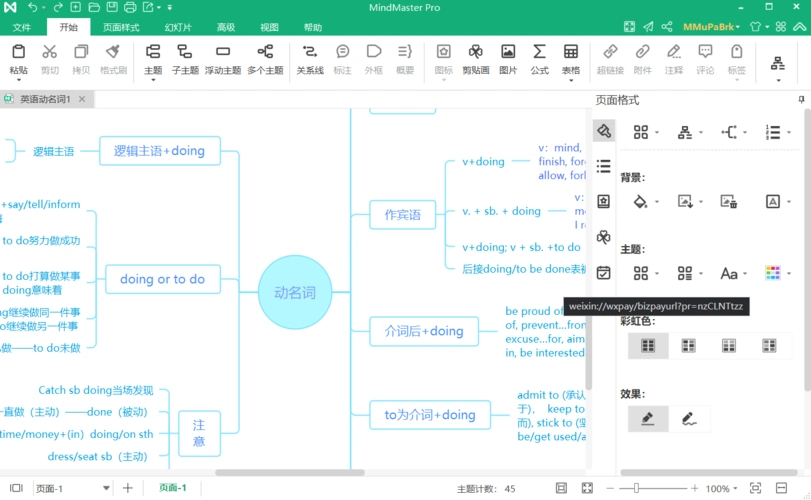
Task: Enable the hand-drawn sketch 效果 style
Action: (688, 418)
